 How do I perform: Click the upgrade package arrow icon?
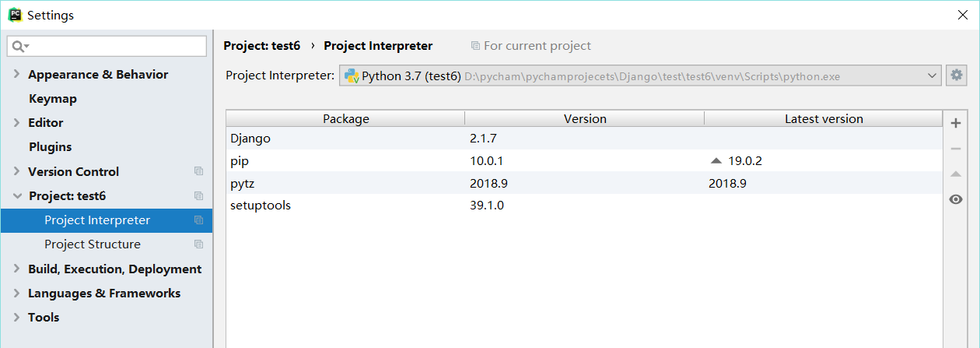tap(956, 174)
